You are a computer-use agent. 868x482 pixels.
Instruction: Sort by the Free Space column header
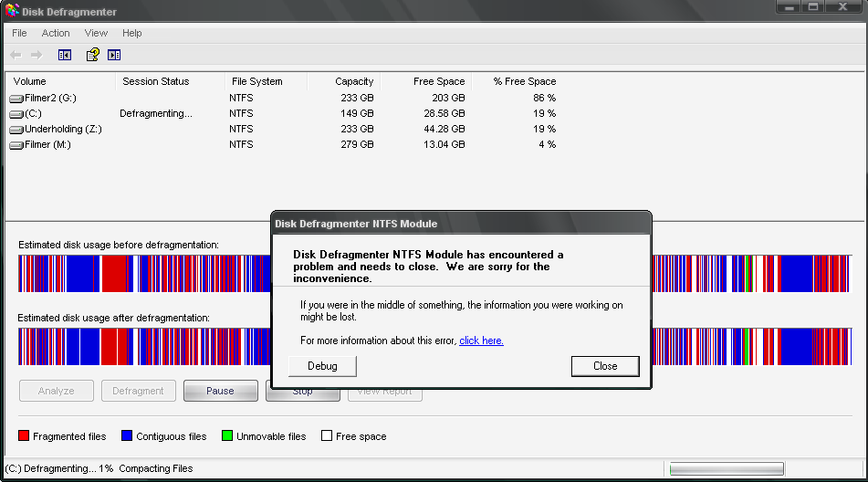(x=425, y=81)
